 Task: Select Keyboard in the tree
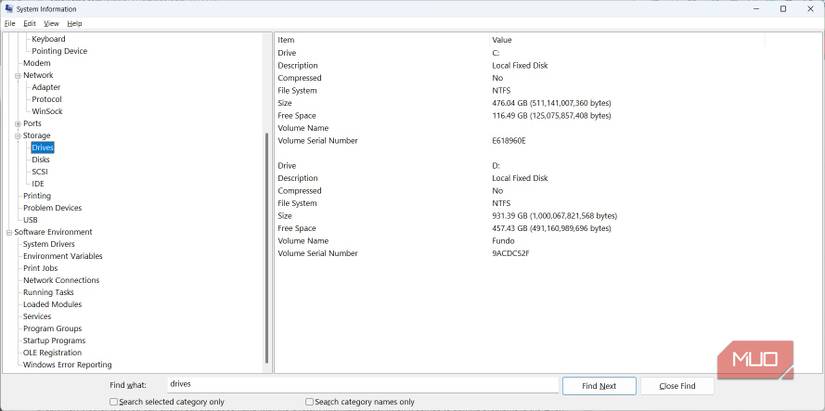[x=48, y=39]
